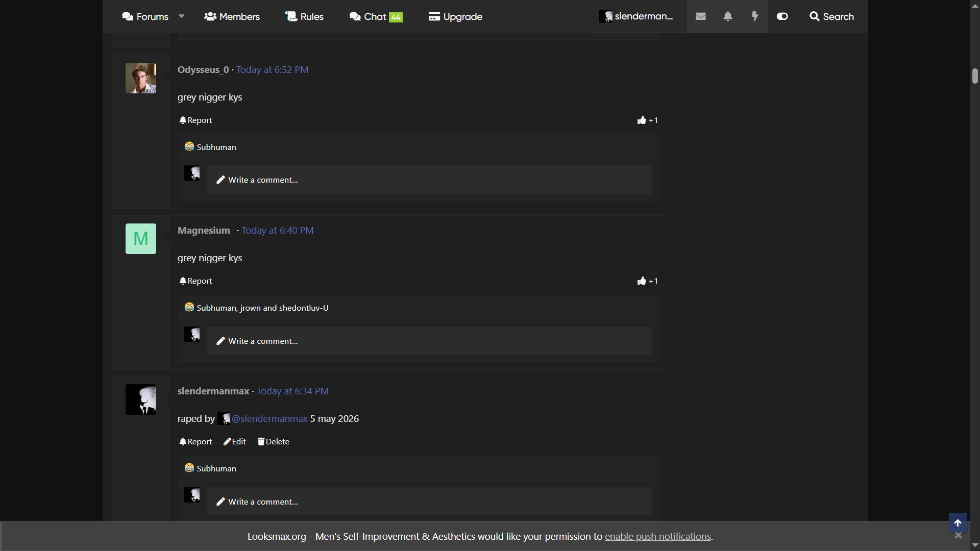This screenshot has width=980, height=551.
Task: Open slenderman account menu in navbar
Action: coord(636,16)
